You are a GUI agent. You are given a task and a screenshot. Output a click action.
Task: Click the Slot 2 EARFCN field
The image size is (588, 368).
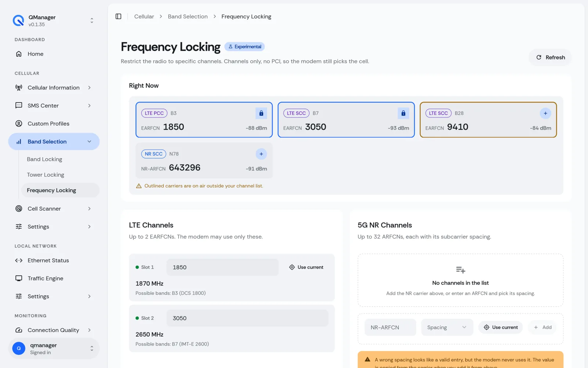coord(248,318)
